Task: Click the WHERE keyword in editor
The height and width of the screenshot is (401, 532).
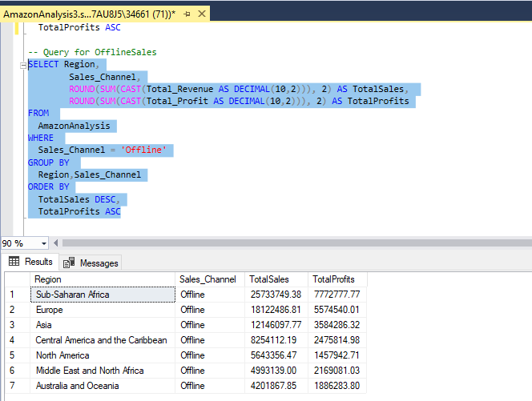Action: point(41,138)
